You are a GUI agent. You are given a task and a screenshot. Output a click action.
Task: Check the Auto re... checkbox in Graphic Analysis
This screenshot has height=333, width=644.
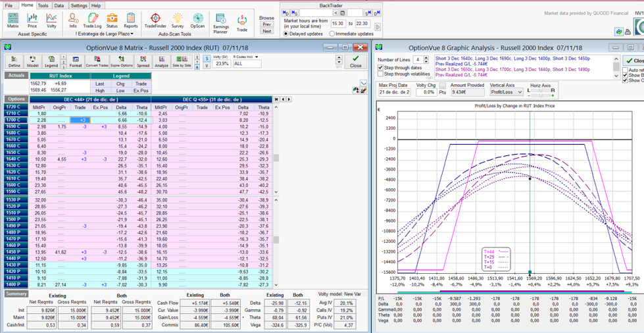click(x=625, y=70)
